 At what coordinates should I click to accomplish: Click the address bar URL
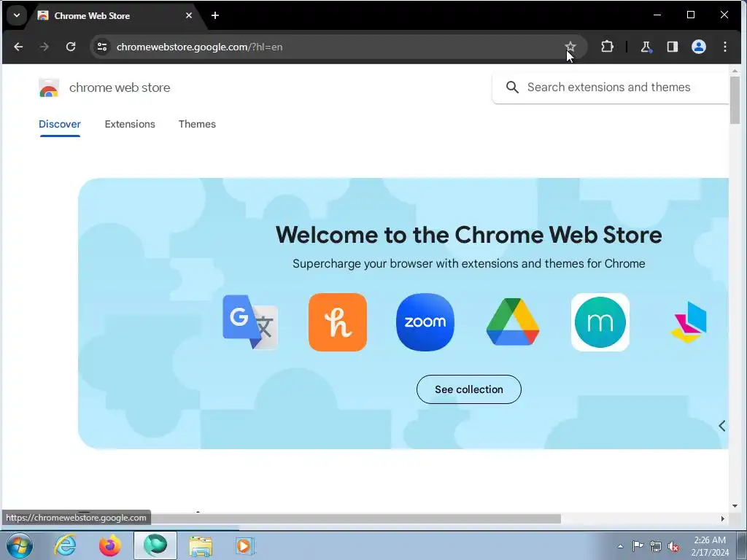(199, 47)
